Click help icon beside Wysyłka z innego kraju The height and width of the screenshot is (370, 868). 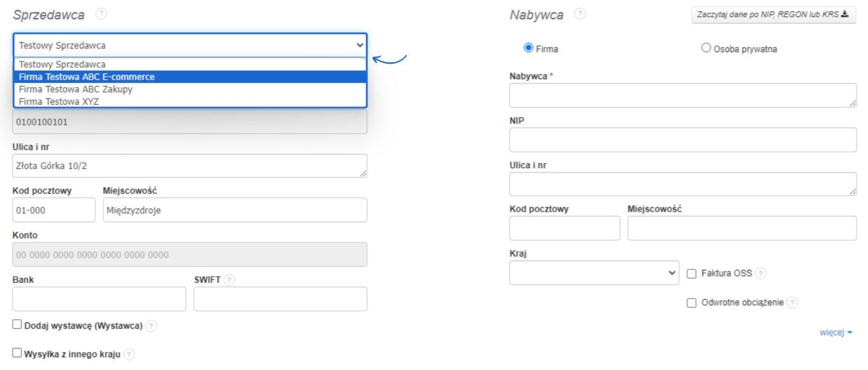pyautogui.click(x=130, y=354)
